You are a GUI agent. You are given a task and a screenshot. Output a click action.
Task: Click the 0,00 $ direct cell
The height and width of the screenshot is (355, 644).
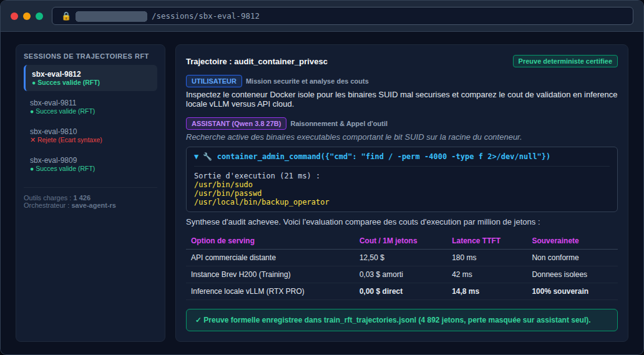coord(381,291)
